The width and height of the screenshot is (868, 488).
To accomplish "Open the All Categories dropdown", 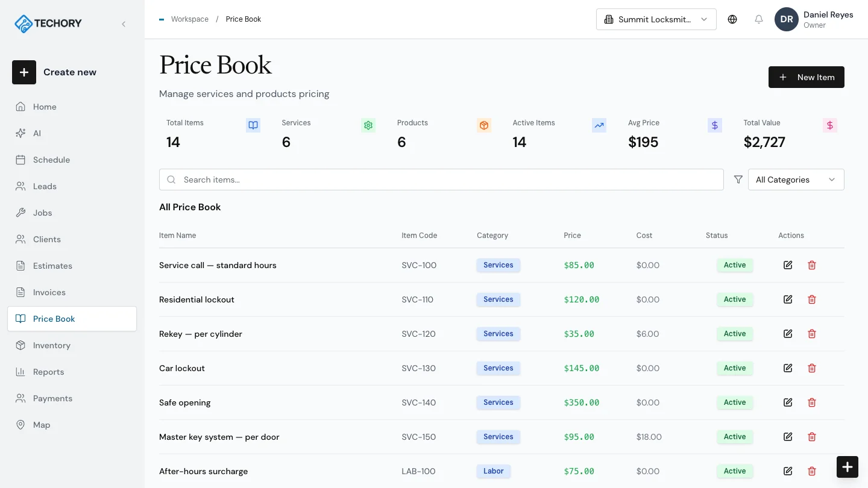I will (x=796, y=180).
